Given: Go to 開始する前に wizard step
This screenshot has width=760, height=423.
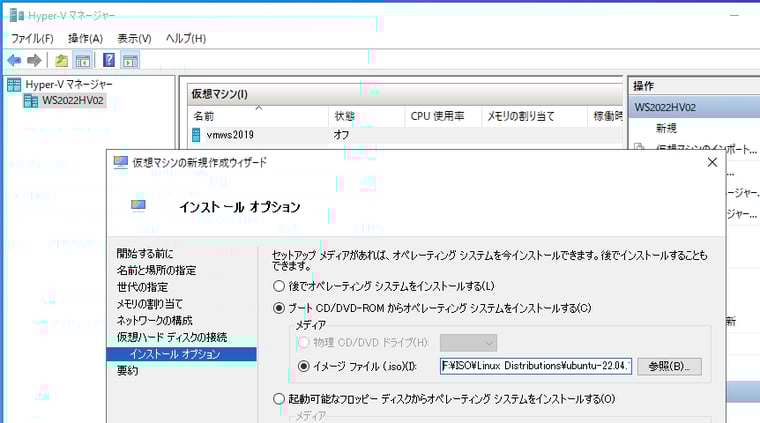Looking at the screenshot, I should [x=145, y=253].
